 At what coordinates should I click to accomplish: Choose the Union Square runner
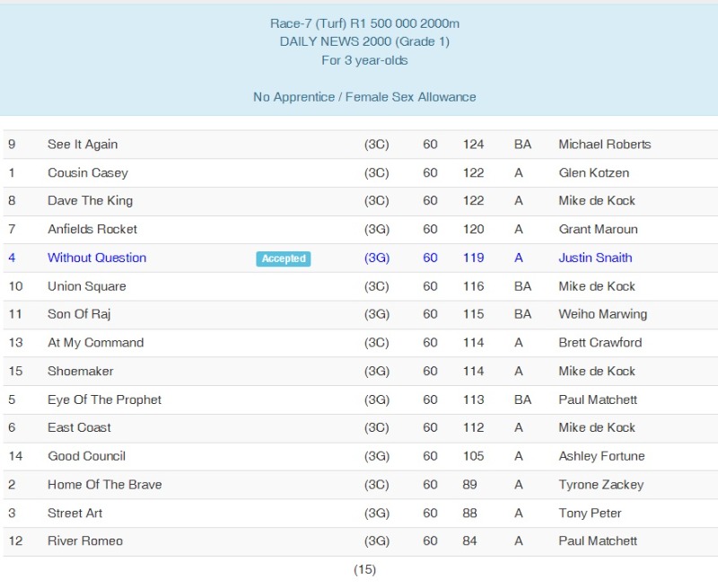(87, 286)
